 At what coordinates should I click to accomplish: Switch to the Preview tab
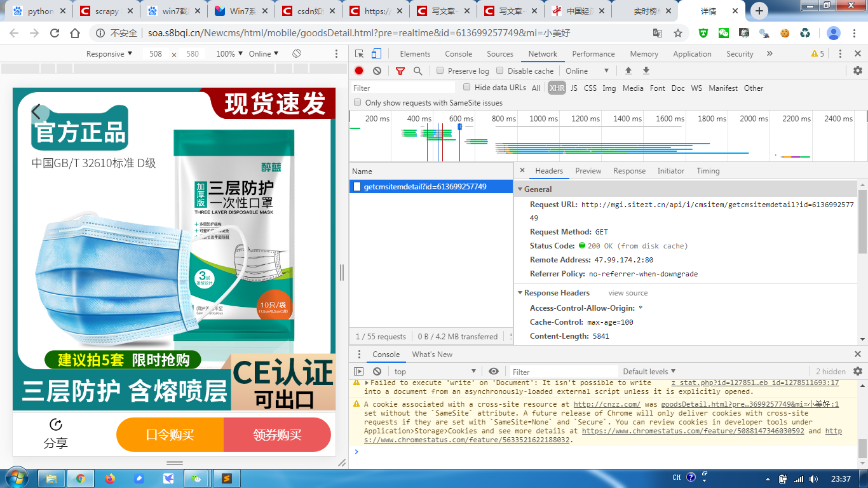[588, 170]
